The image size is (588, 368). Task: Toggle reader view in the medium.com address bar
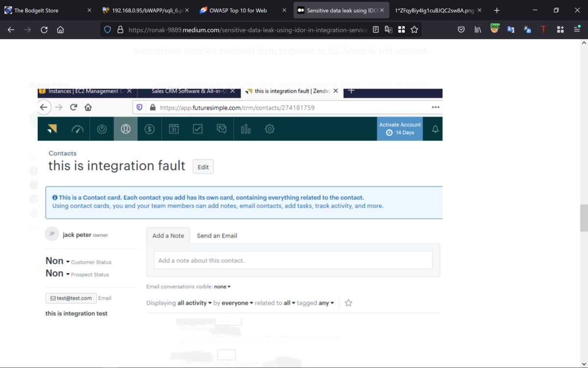(x=376, y=30)
